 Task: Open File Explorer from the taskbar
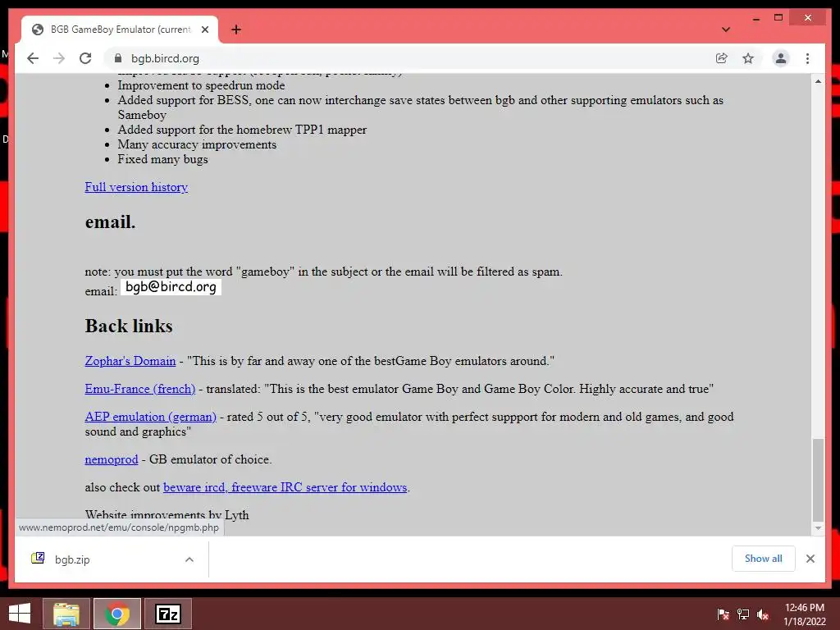(66, 614)
